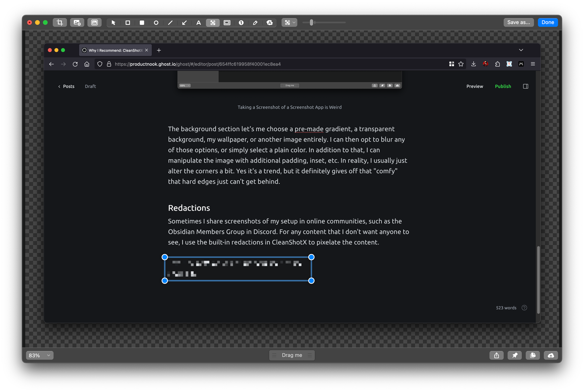Open the background tool icon
The width and height of the screenshot is (584, 392).
pyautogui.click(x=94, y=22)
